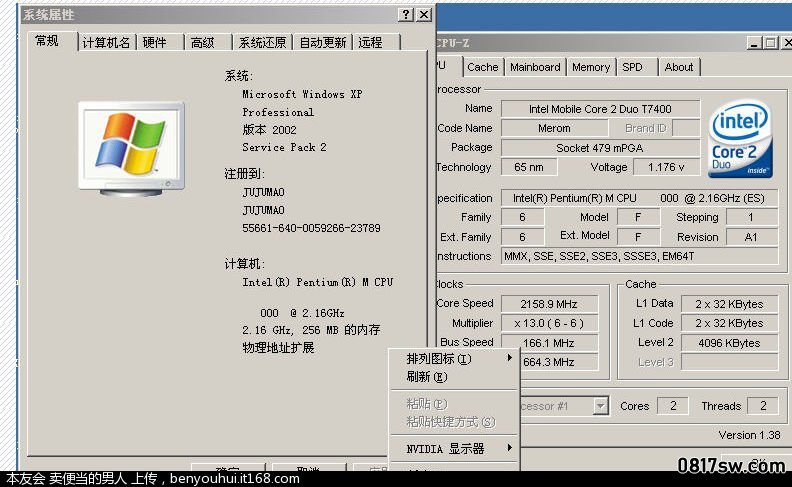This screenshot has width=792, height=487.
Task: Open CPU-Z Mainboard tab
Action: 535,67
